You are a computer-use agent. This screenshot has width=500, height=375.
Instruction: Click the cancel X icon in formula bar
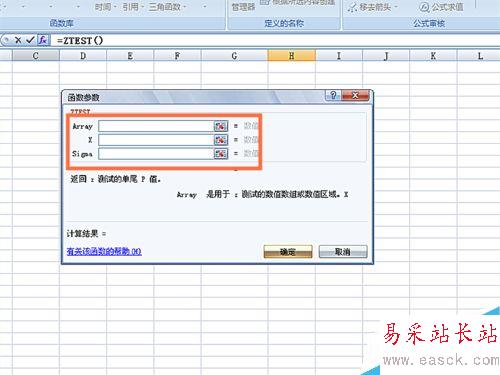pos(18,40)
